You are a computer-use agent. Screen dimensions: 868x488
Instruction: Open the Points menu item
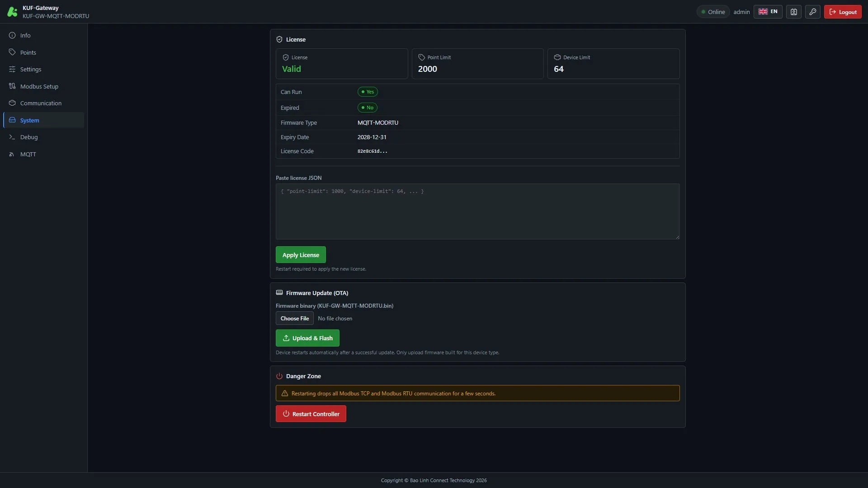(43, 52)
